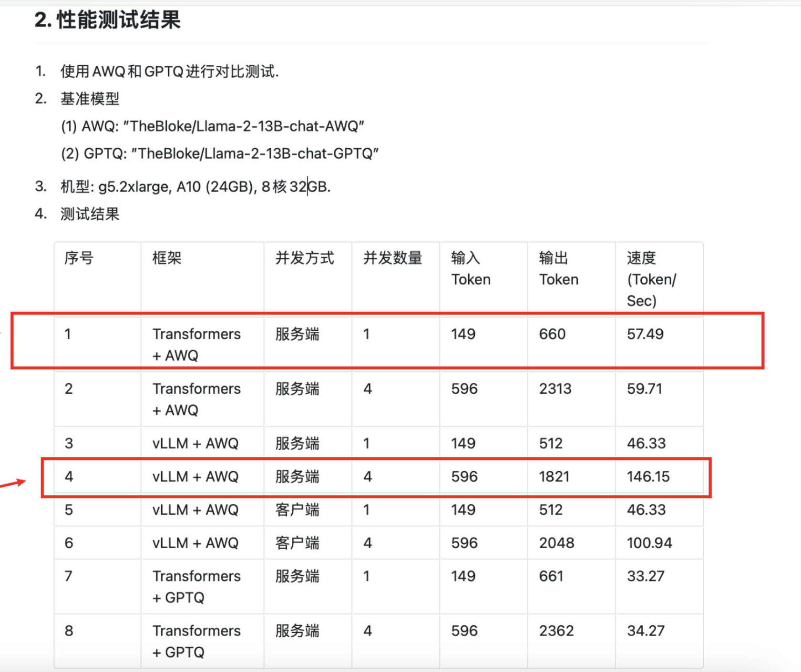Click '服务端' in row 4
The image size is (801, 672).
[x=298, y=477]
